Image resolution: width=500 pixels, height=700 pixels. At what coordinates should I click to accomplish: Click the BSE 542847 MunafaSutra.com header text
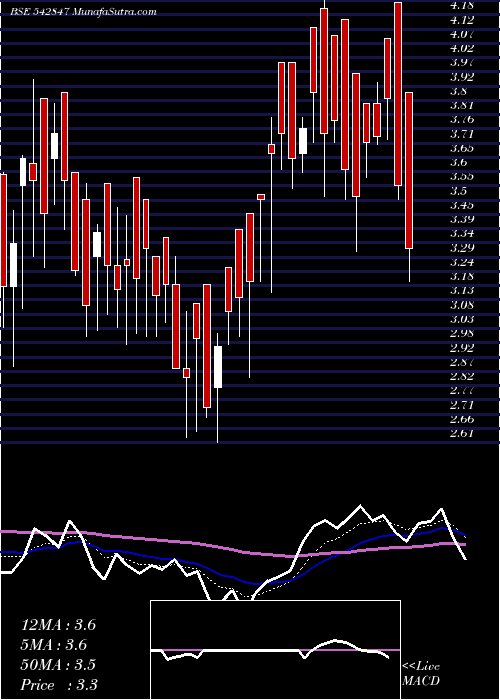(x=83, y=12)
